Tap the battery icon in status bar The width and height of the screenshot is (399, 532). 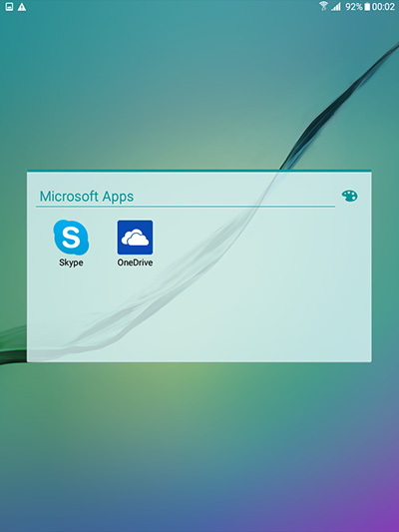[367, 6]
